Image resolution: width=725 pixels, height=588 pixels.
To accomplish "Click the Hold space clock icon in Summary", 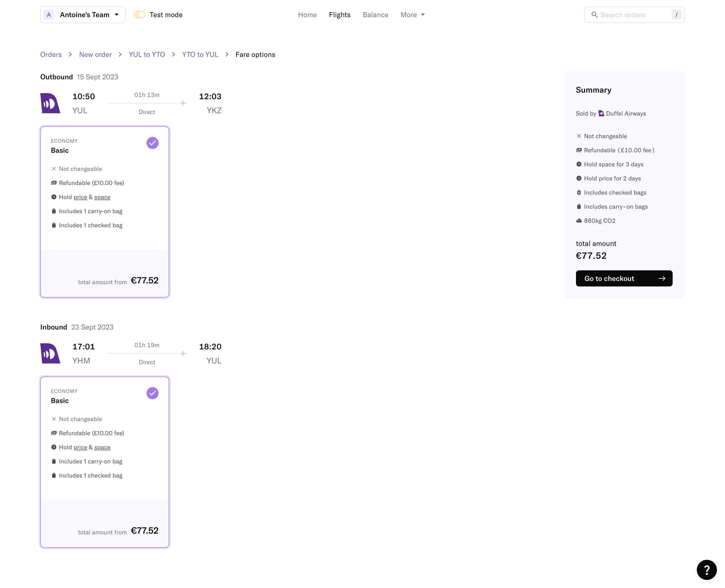I will tap(579, 164).
